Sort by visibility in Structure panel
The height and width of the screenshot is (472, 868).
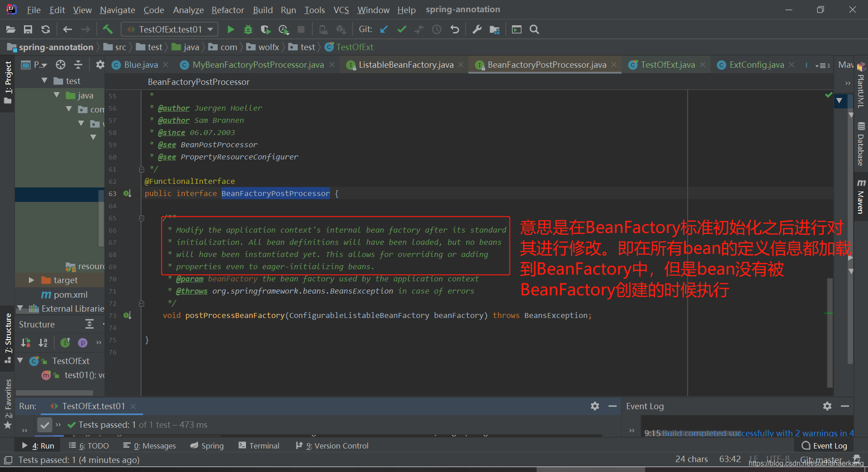(x=26, y=343)
